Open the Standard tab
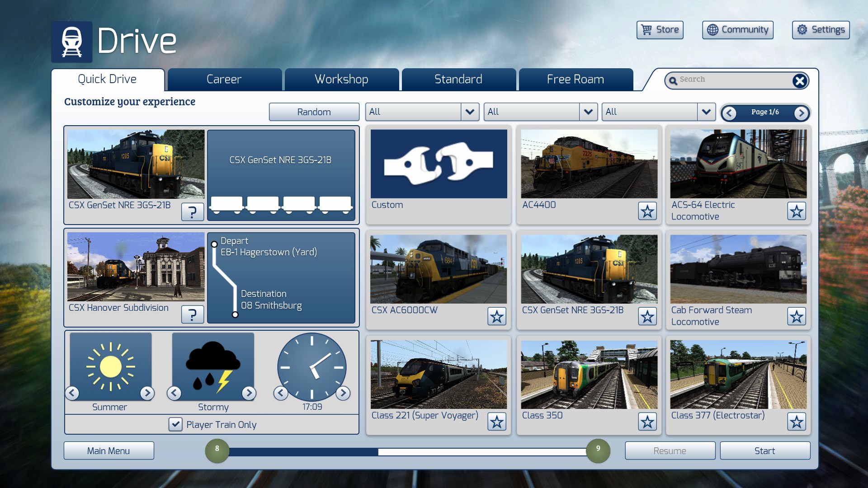This screenshot has width=868, height=488. pyautogui.click(x=458, y=80)
